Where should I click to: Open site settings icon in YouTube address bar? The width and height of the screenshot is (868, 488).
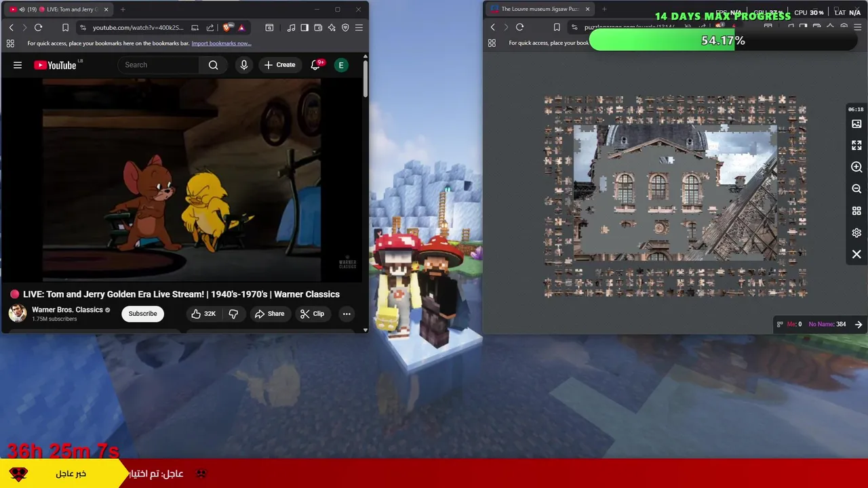coord(83,27)
